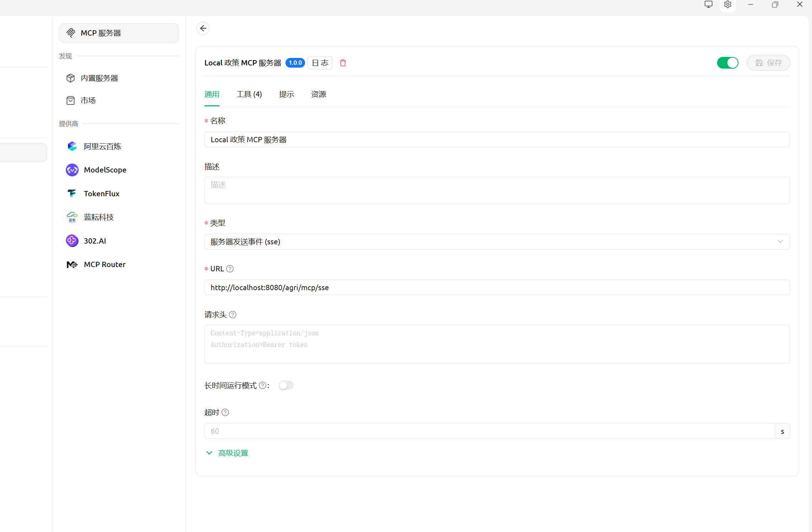Expand the 高级设置 section

(233, 453)
